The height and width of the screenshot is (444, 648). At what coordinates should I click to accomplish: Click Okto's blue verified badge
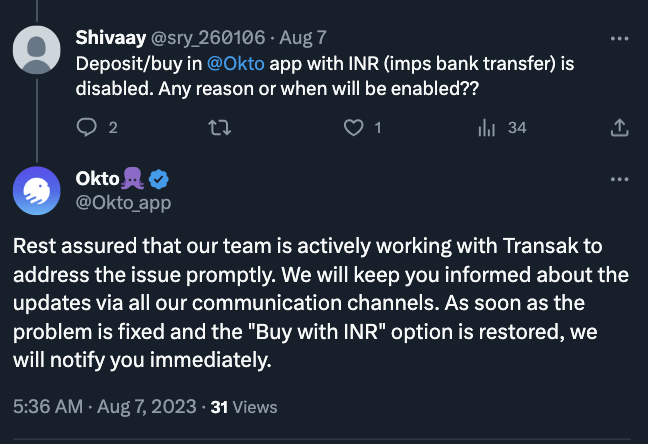(158, 180)
